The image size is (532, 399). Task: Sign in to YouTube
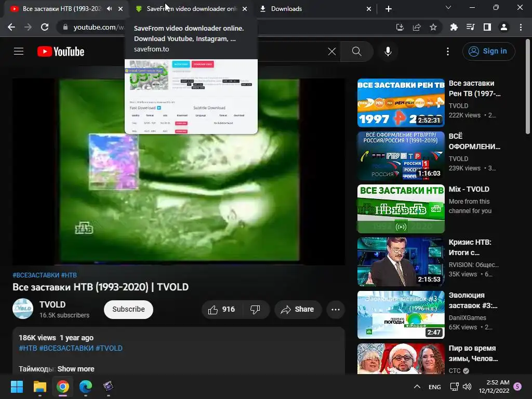(x=488, y=51)
